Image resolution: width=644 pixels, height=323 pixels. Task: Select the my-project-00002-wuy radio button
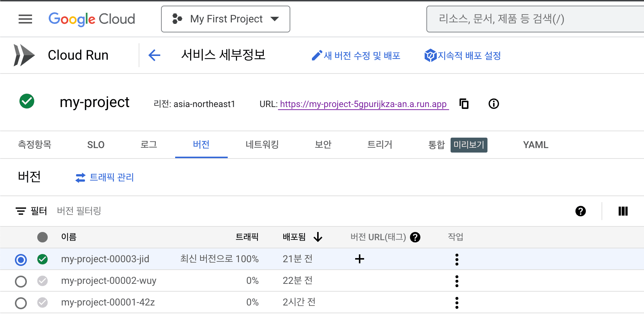[x=21, y=281]
